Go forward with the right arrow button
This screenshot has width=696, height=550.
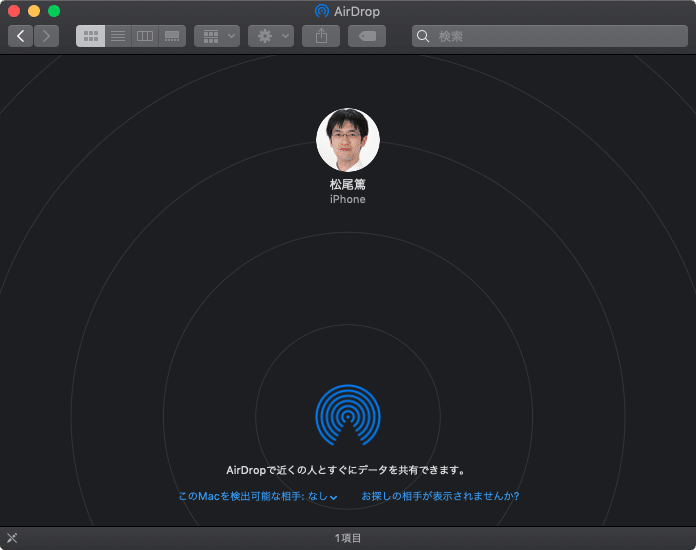coord(46,36)
